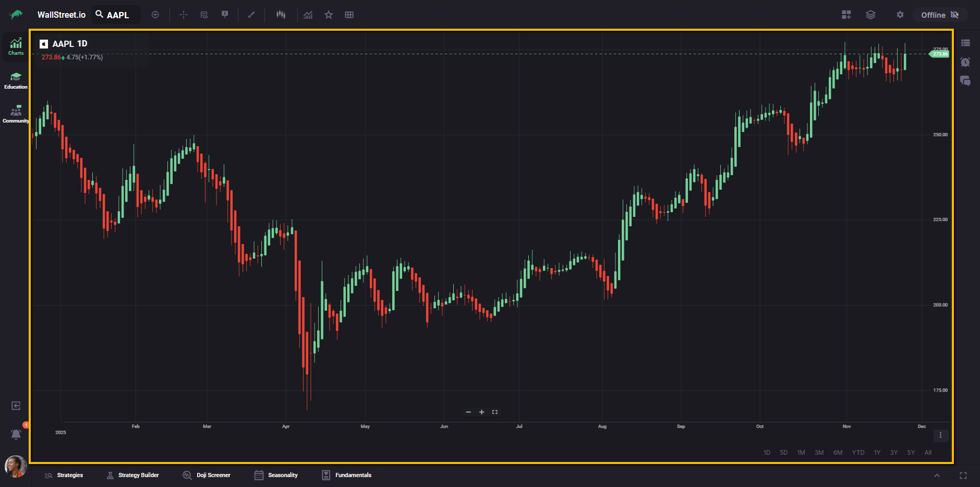Open the layers icon in top bar

[x=870, y=15]
